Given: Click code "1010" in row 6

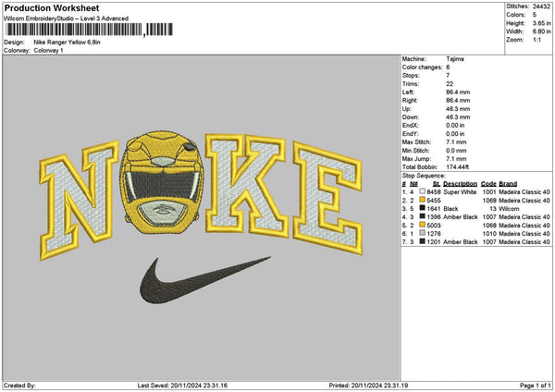Looking at the screenshot, I should (x=489, y=234).
